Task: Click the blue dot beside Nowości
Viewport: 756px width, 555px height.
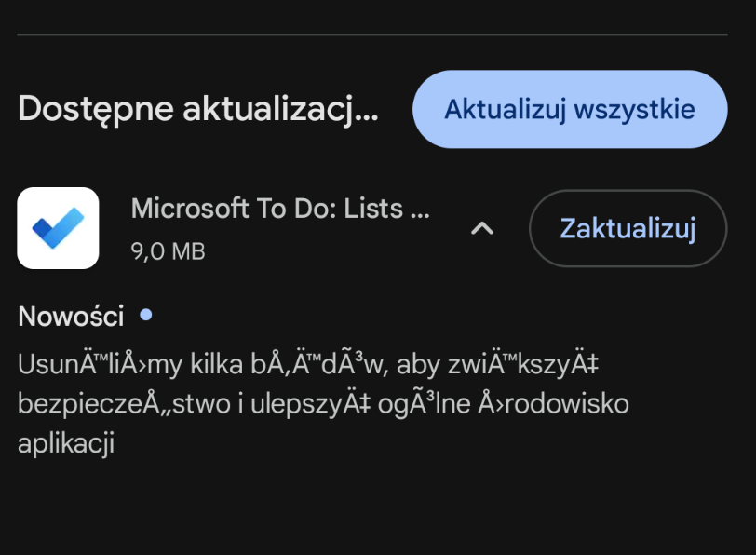Action: click(x=145, y=316)
